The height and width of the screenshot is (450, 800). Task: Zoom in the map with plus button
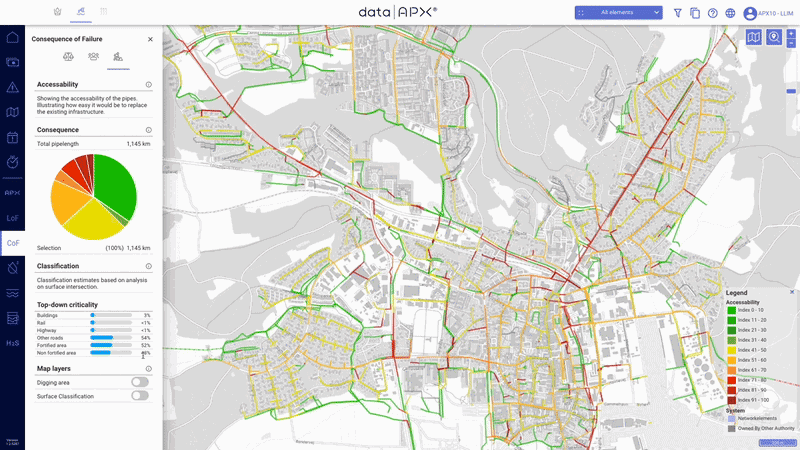pos(790,33)
